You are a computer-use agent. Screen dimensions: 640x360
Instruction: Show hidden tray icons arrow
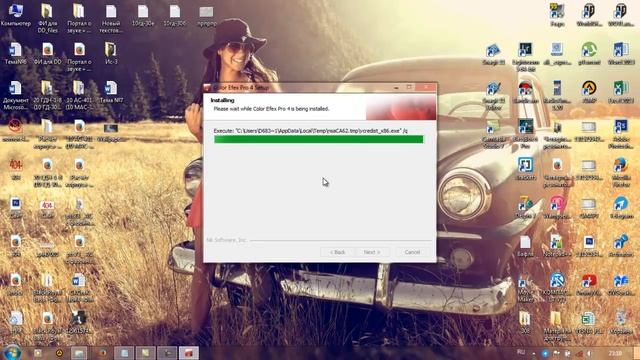[534, 353]
